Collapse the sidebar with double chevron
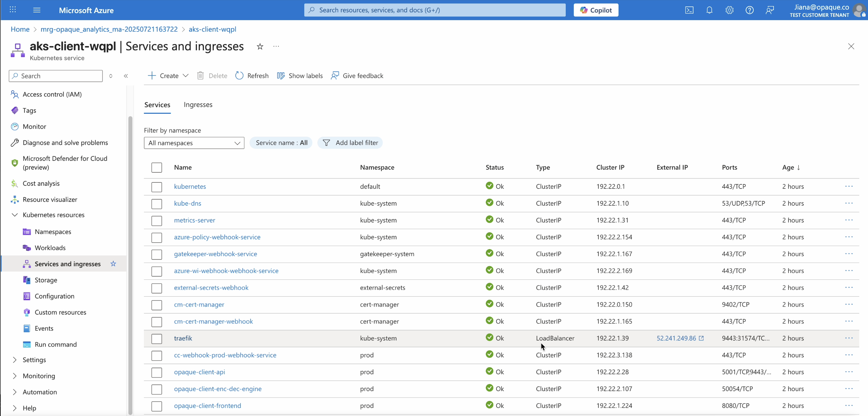 click(x=126, y=76)
